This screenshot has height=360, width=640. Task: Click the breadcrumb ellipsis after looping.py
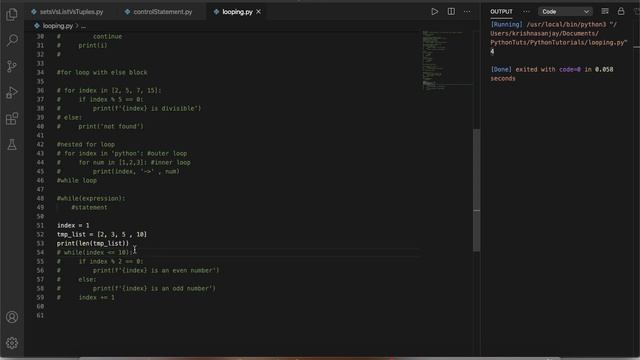click(x=83, y=26)
